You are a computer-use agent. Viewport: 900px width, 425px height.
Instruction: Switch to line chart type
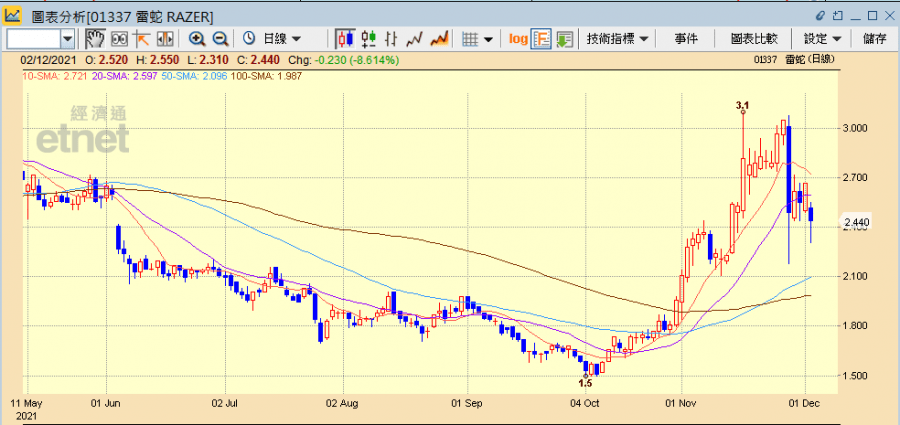pyautogui.click(x=415, y=39)
